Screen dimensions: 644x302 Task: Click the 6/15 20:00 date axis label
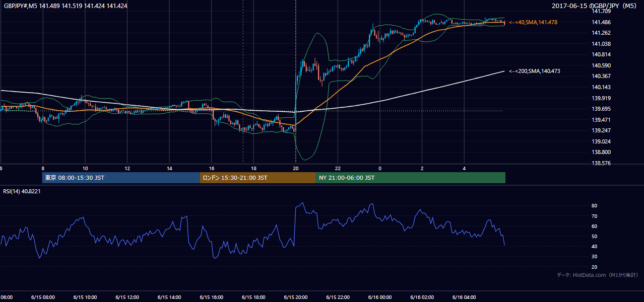[296, 297]
